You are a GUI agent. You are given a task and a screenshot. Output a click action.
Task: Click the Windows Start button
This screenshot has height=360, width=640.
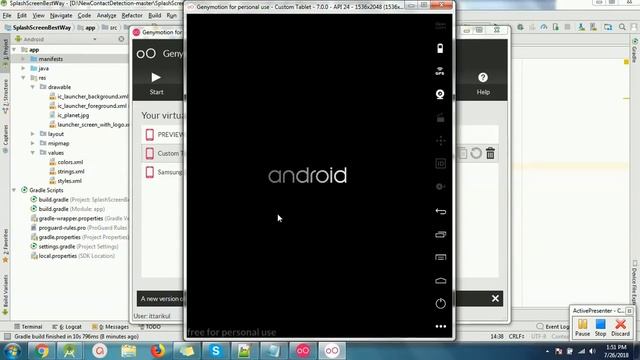pyautogui.click(x=12, y=351)
